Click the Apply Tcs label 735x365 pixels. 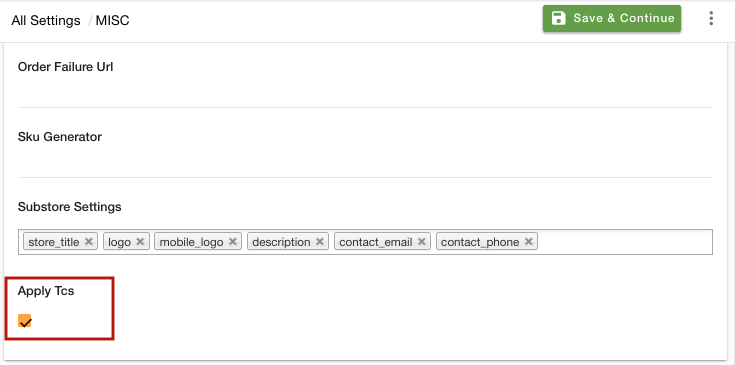pyautogui.click(x=46, y=291)
